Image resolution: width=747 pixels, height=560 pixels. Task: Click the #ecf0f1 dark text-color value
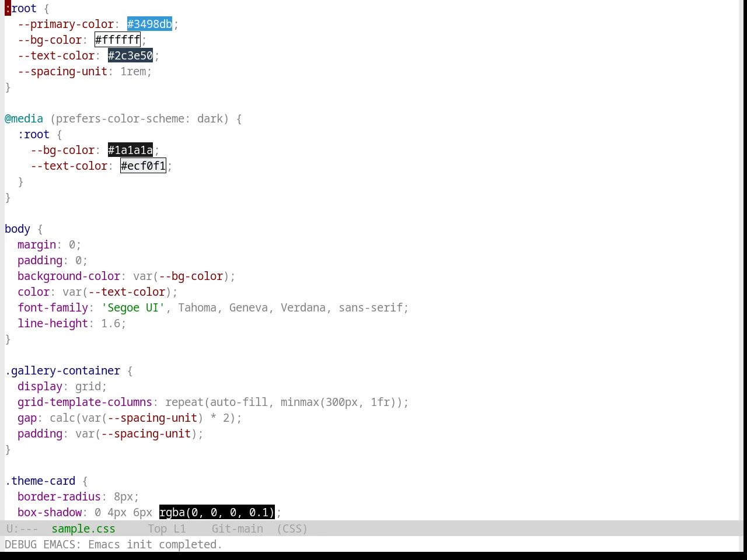coord(143,166)
